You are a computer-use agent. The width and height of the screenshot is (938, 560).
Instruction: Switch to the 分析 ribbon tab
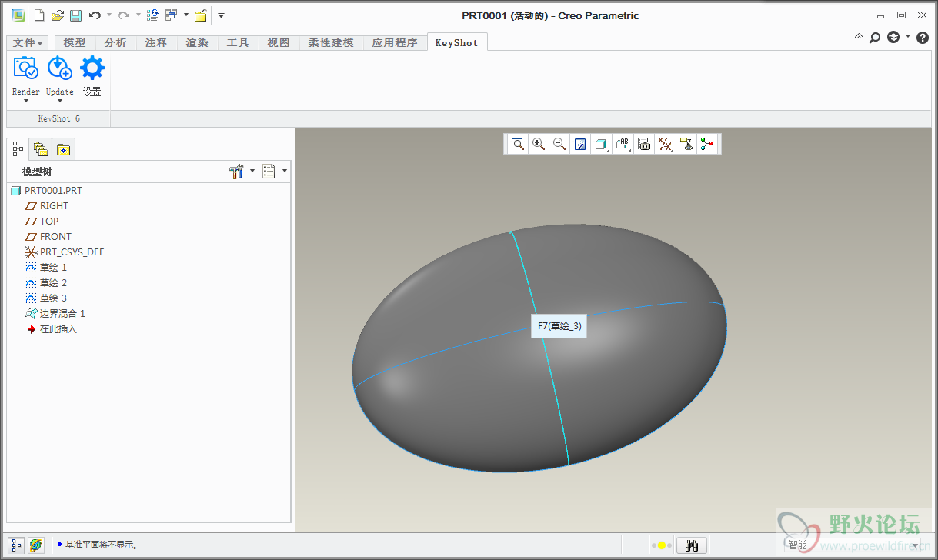click(115, 43)
